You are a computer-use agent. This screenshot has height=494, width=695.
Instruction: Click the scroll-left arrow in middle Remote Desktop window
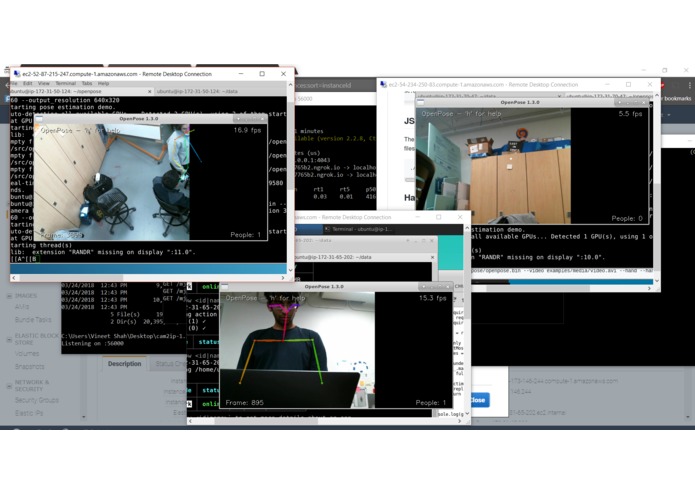coord(190,421)
